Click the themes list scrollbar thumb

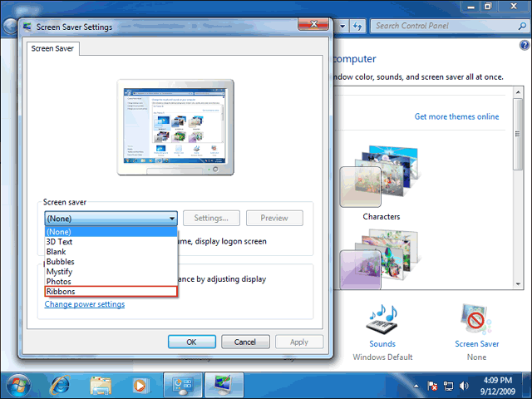coord(518,134)
